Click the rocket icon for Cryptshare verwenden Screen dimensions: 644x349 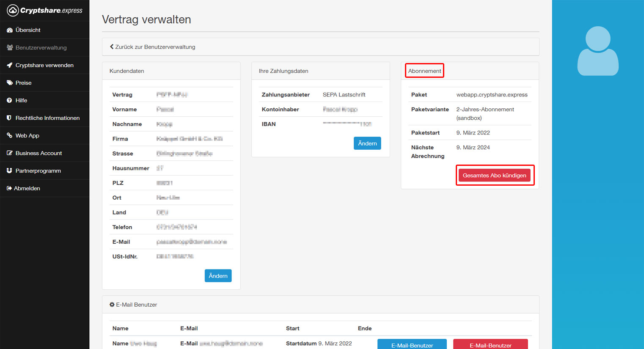click(x=10, y=65)
